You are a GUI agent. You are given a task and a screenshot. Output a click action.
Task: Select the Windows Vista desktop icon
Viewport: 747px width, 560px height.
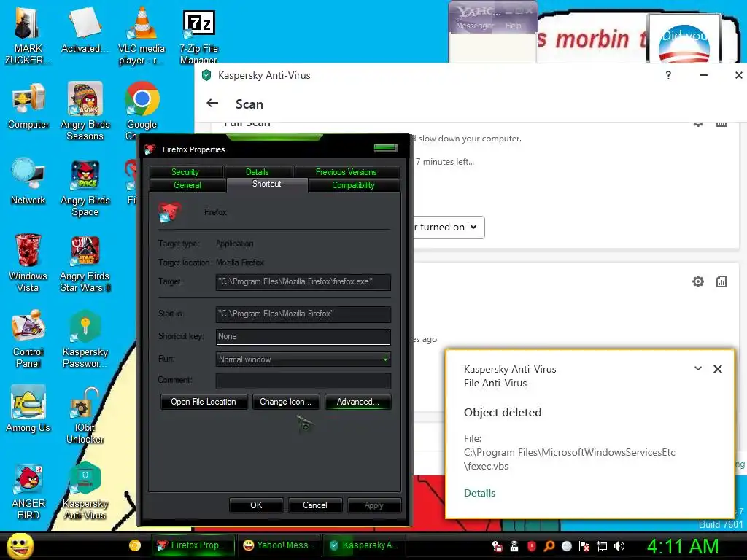pos(28,263)
